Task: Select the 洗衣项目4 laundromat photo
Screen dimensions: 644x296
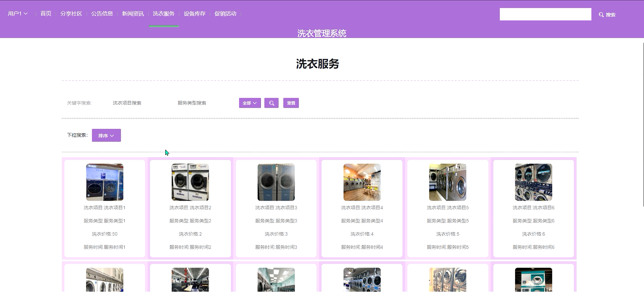Action: pyautogui.click(x=362, y=182)
